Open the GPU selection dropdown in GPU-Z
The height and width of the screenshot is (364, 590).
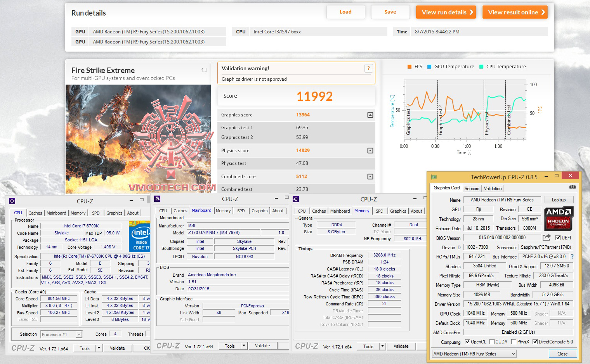click(474, 354)
